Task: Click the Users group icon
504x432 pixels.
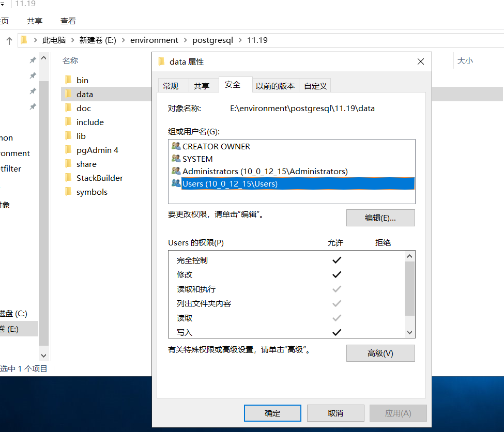Action: click(176, 183)
